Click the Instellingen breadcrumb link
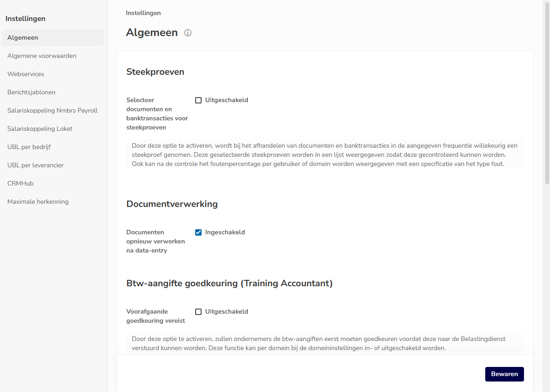Image resolution: width=550 pixels, height=392 pixels. (143, 13)
